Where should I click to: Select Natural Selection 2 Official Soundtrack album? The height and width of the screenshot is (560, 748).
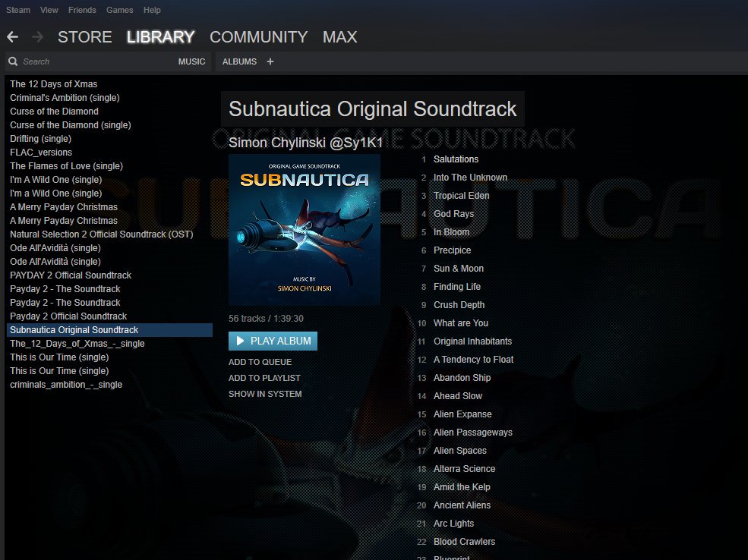coord(102,234)
